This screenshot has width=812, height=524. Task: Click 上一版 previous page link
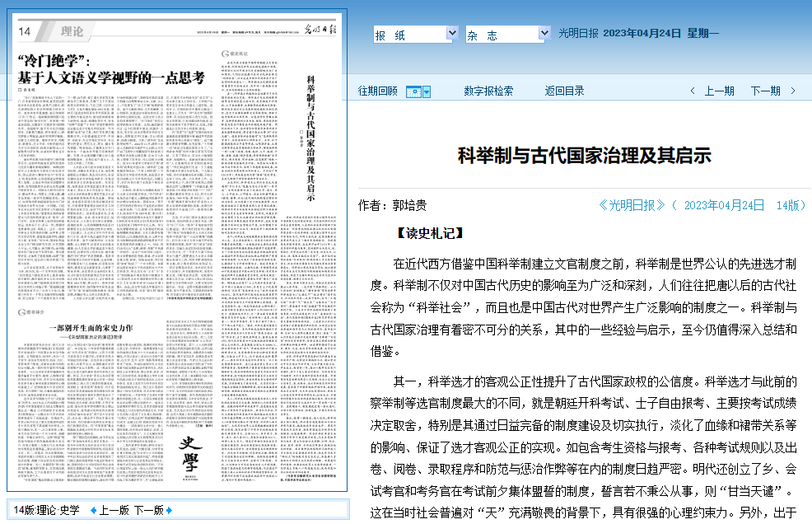click(x=114, y=511)
